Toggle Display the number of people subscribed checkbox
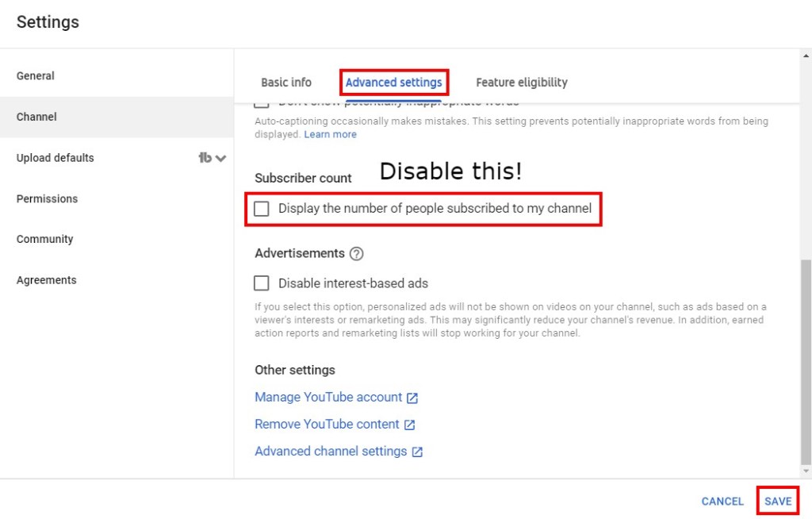Viewport: 812px width, 519px height. (262, 209)
